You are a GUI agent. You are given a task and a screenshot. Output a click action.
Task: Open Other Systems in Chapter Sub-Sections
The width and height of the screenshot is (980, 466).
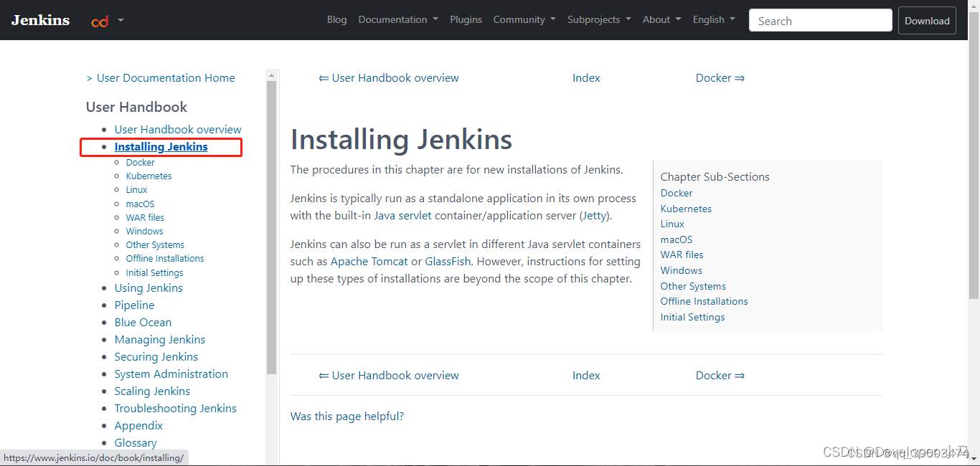coord(693,286)
